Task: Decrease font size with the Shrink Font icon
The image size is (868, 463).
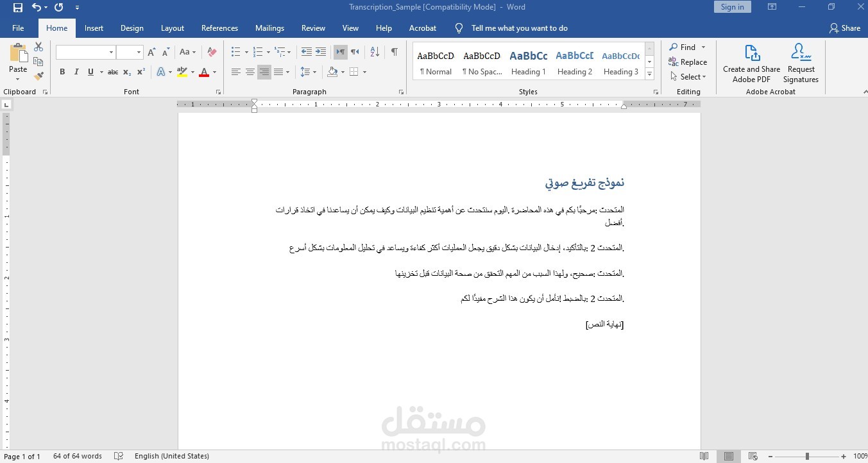Action: 166,52
